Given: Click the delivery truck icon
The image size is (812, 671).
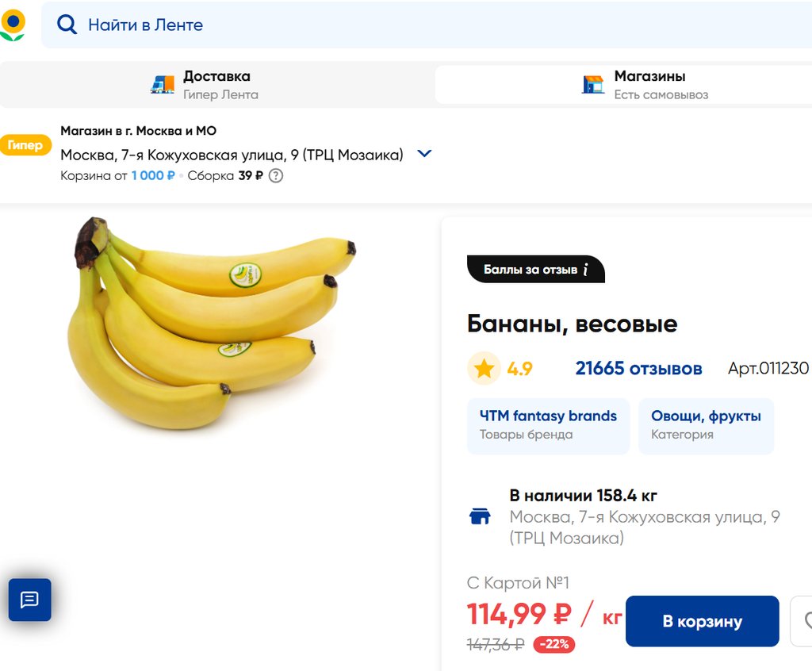Looking at the screenshot, I should (x=163, y=85).
